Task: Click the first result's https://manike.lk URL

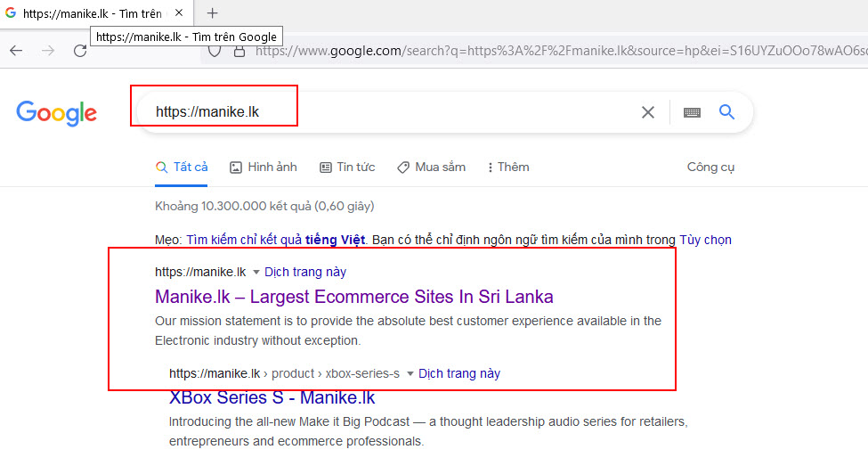Action: coord(200,272)
